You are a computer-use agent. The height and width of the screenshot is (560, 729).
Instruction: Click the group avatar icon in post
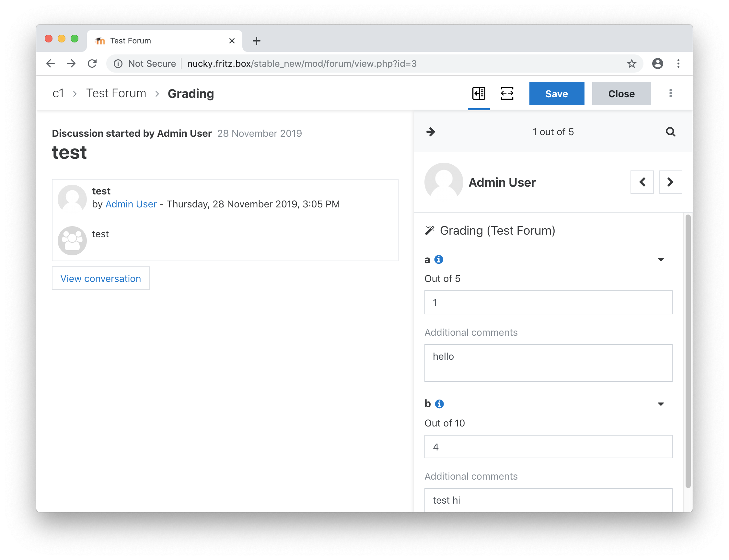(72, 241)
